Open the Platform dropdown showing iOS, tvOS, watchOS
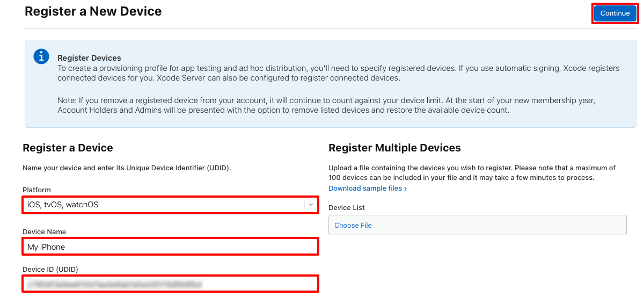This screenshot has width=644, height=297. coord(170,205)
